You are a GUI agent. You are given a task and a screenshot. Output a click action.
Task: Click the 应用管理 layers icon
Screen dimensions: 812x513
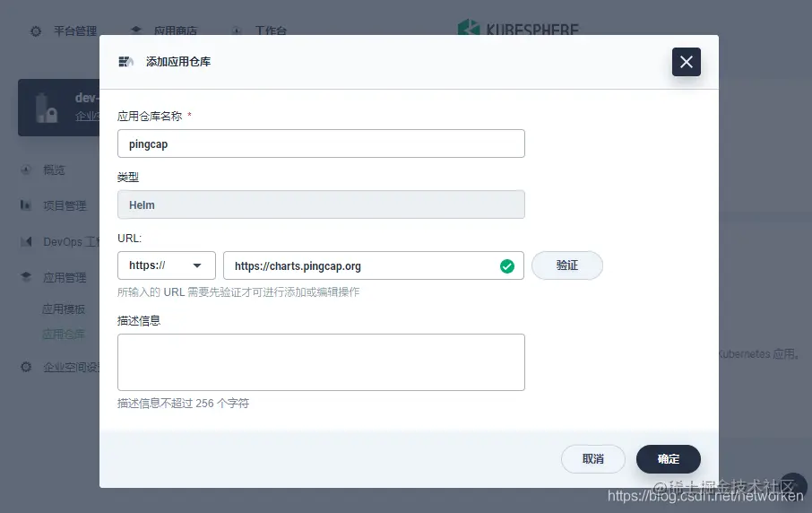[26, 277]
